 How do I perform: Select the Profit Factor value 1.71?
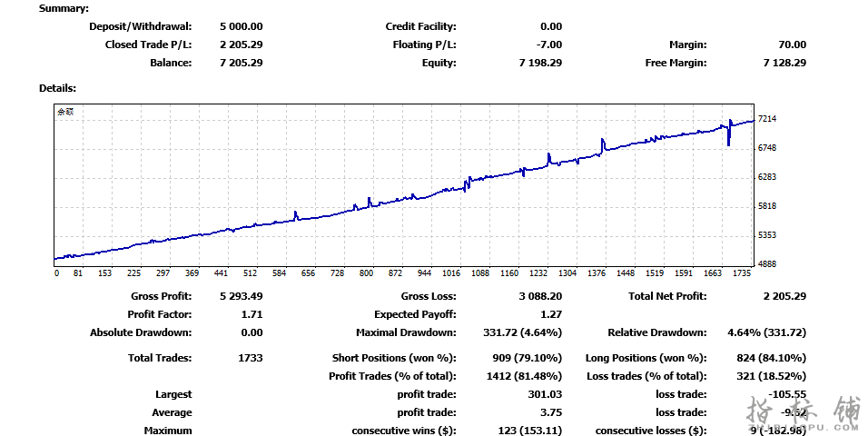pyautogui.click(x=252, y=314)
